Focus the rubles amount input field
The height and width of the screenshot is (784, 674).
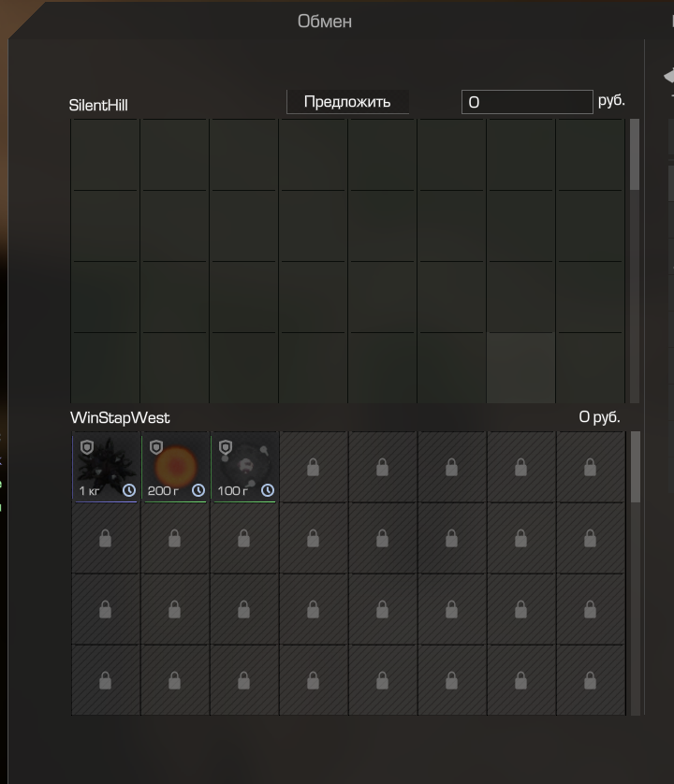click(x=527, y=102)
